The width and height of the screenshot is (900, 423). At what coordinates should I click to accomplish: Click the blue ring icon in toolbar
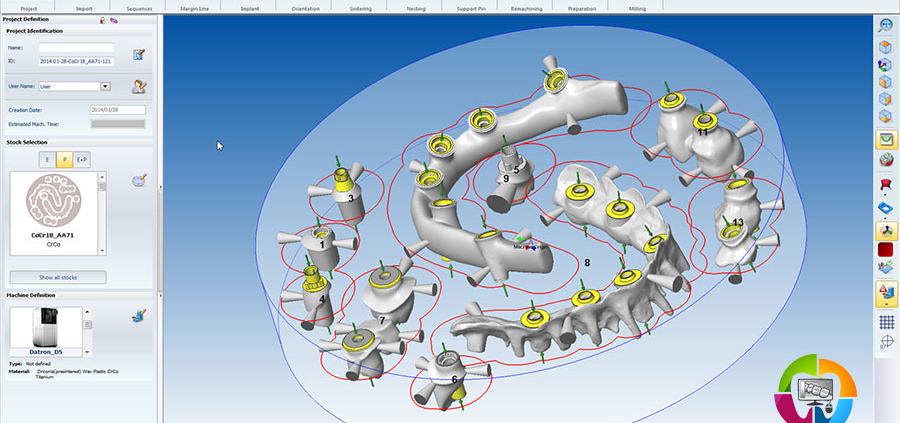[x=886, y=207]
